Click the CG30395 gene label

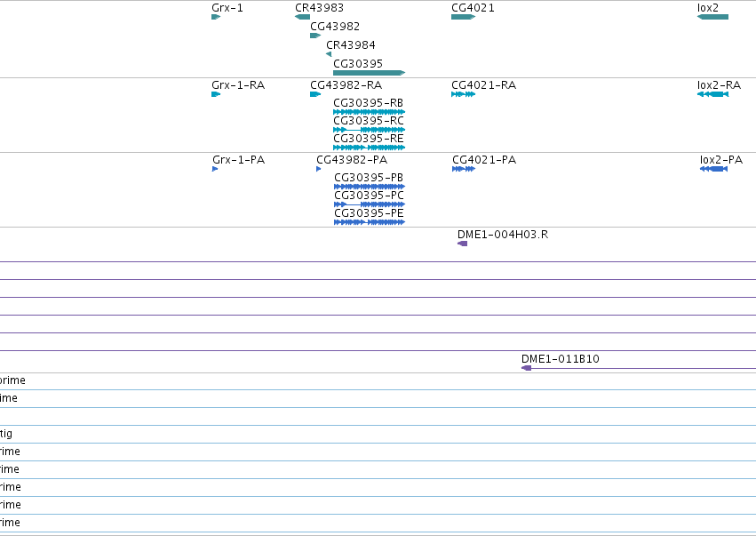tap(358, 64)
